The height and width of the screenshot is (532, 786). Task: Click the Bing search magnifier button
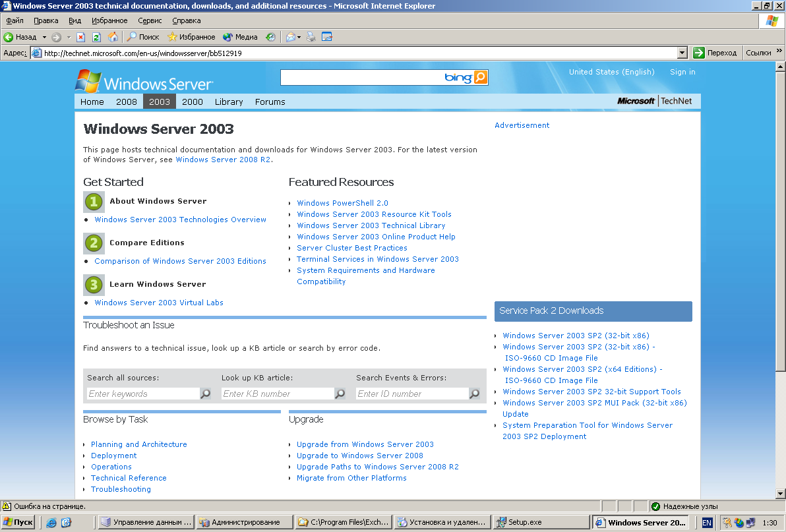coord(480,77)
